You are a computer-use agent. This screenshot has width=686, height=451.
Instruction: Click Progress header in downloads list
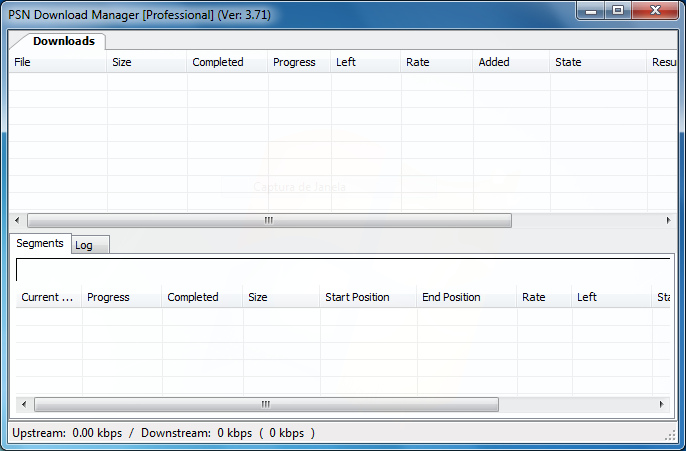tap(299, 62)
